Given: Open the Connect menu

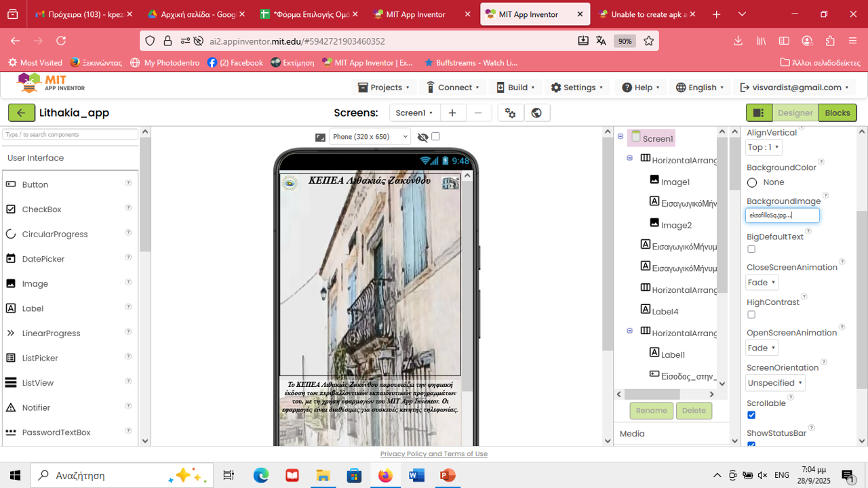Looking at the screenshot, I should click(x=453, y=87).
